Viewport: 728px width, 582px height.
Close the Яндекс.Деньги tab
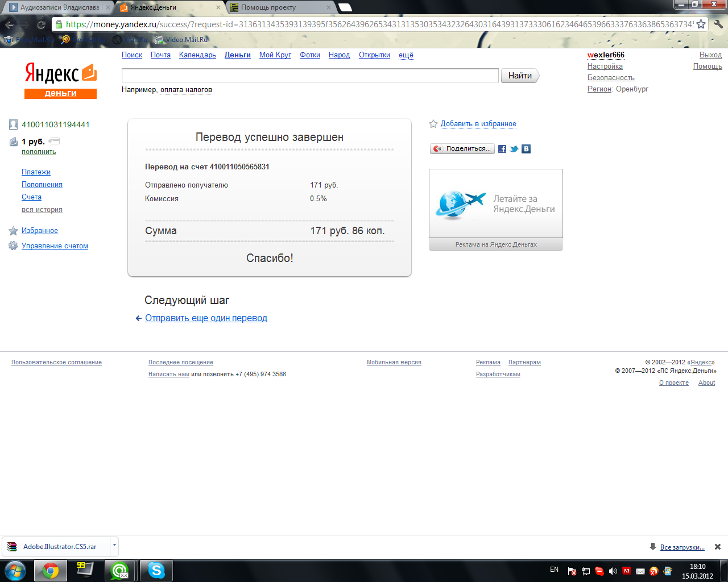coord(218,7)
